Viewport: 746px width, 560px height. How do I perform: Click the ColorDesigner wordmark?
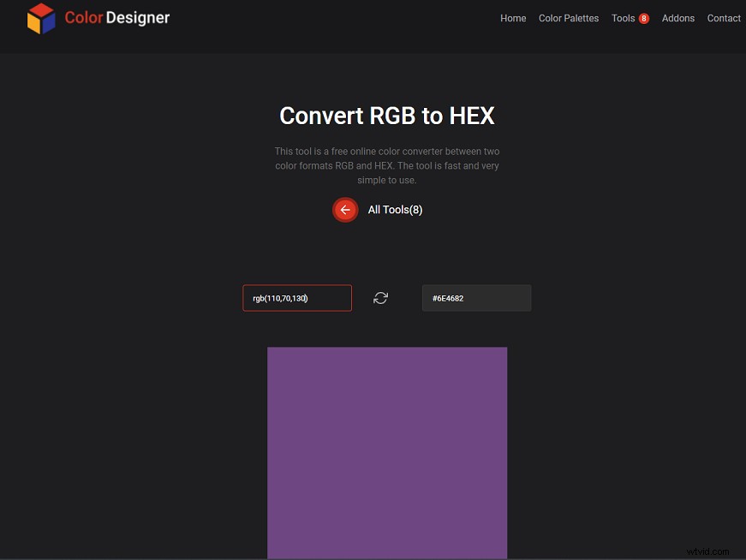point(116,17)
